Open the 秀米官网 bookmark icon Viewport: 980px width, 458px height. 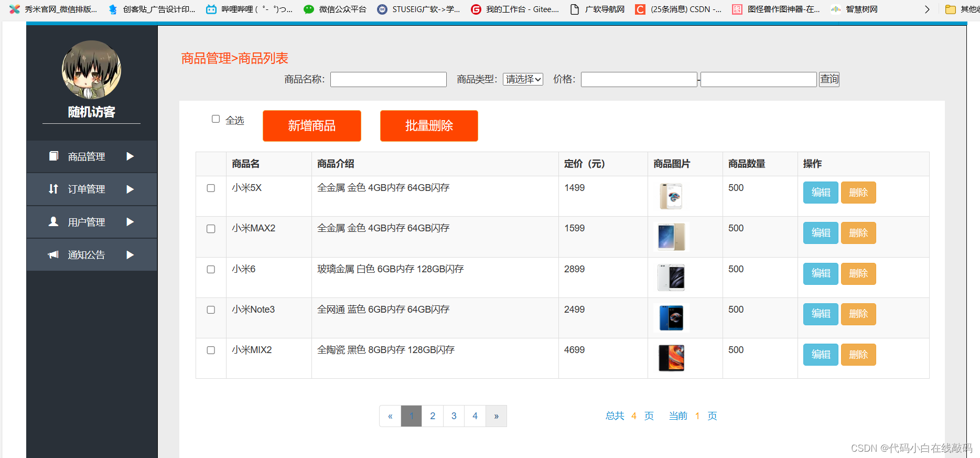click(15, 9)
